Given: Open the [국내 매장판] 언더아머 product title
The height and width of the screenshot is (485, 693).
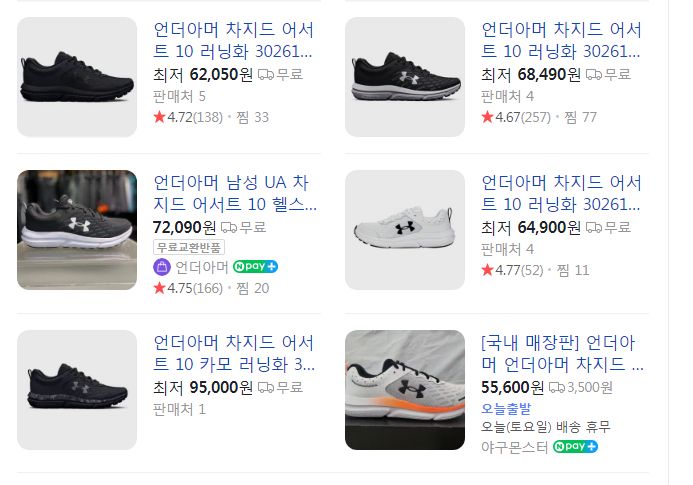Looking at the screenshot, I should point(561,353).
